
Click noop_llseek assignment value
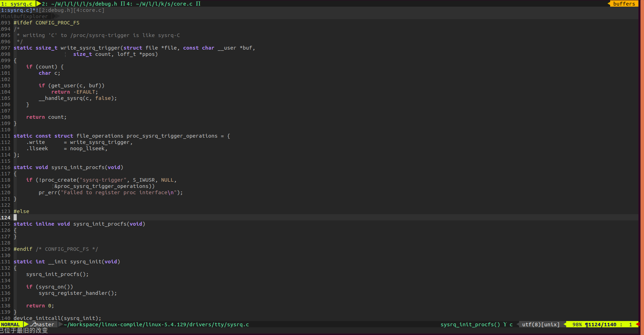coord(87,148)
